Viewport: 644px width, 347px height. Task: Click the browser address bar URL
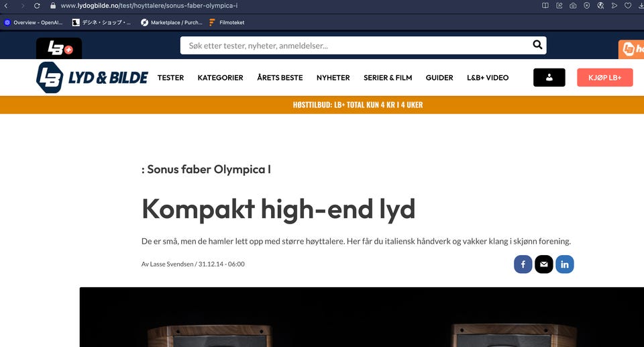pyautogui.click(x=149, y=6)
